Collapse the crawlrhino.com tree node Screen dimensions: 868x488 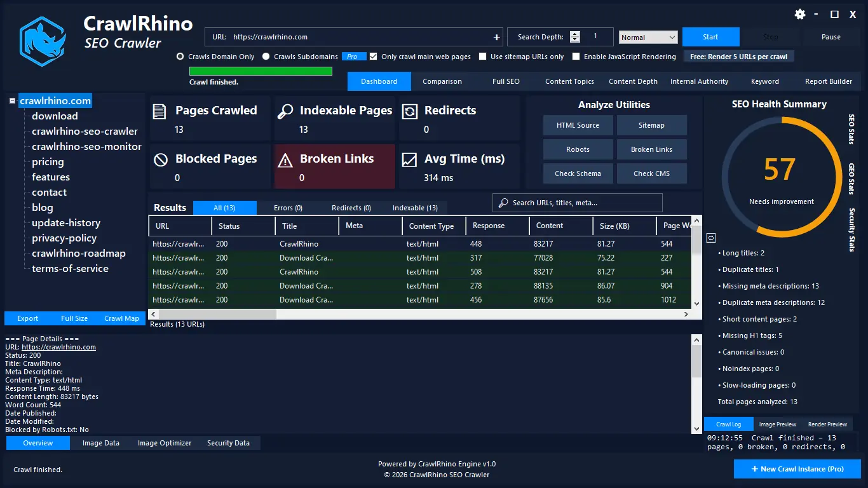point(13,100)
